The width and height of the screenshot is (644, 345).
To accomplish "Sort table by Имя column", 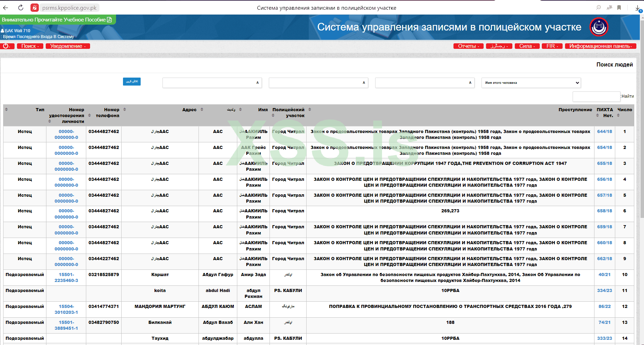I will pos(240,109).
